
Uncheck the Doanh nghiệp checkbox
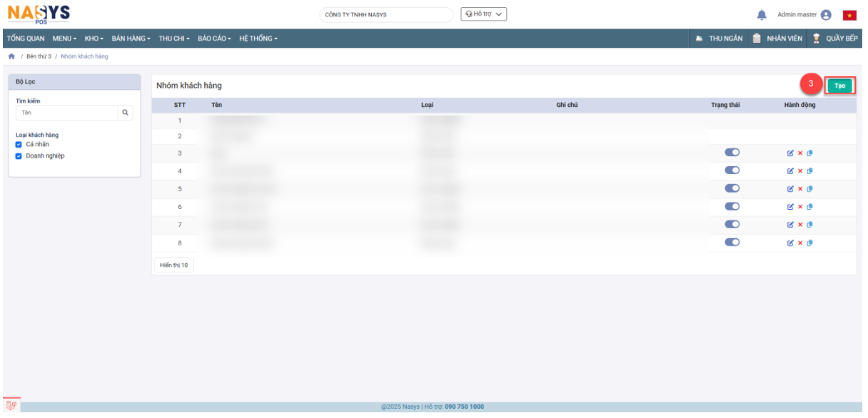pos(19,156)
